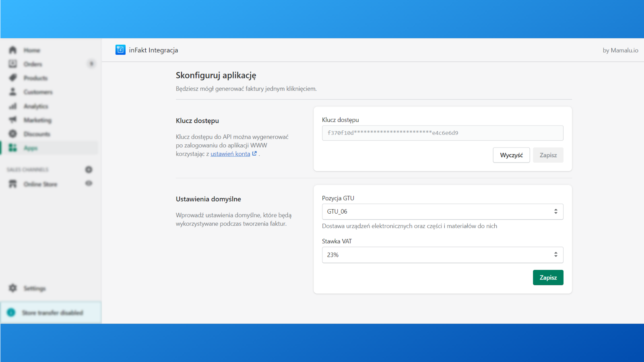The image size is (644, 362).
Task: Open Discounts menu entry
Action: coord(37,134)
